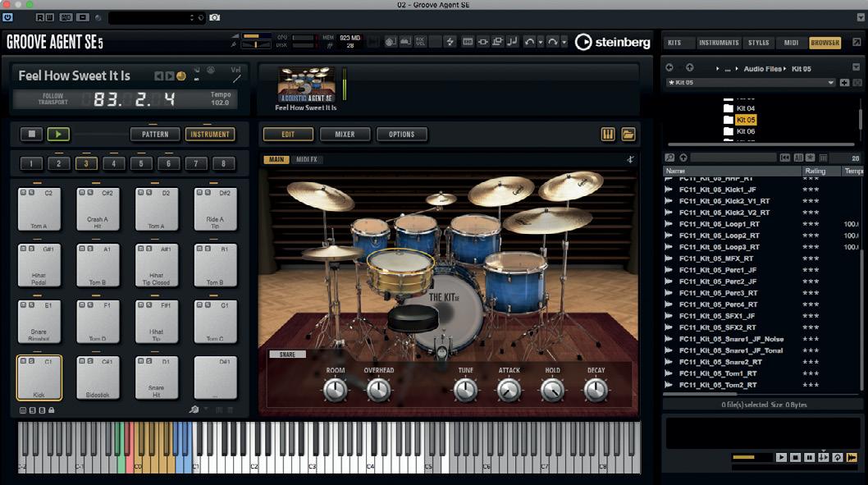868x485 pixels.
Task: Click the redo arrow in the toolbar
Action: click(x=552, y=42)
